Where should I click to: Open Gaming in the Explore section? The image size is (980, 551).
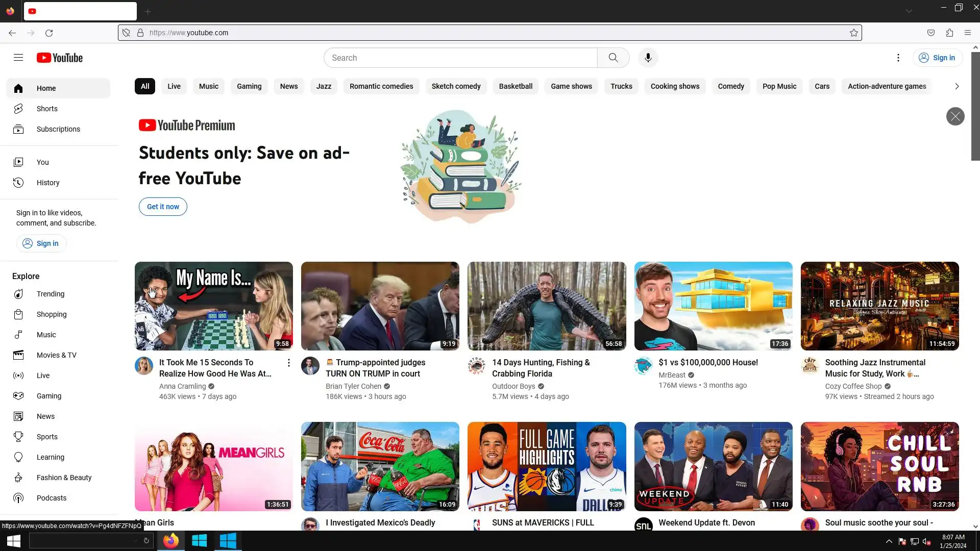49,396
